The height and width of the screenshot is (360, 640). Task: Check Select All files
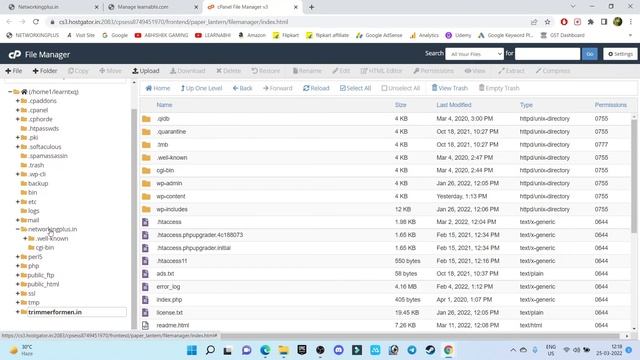[x=355, y=88]
